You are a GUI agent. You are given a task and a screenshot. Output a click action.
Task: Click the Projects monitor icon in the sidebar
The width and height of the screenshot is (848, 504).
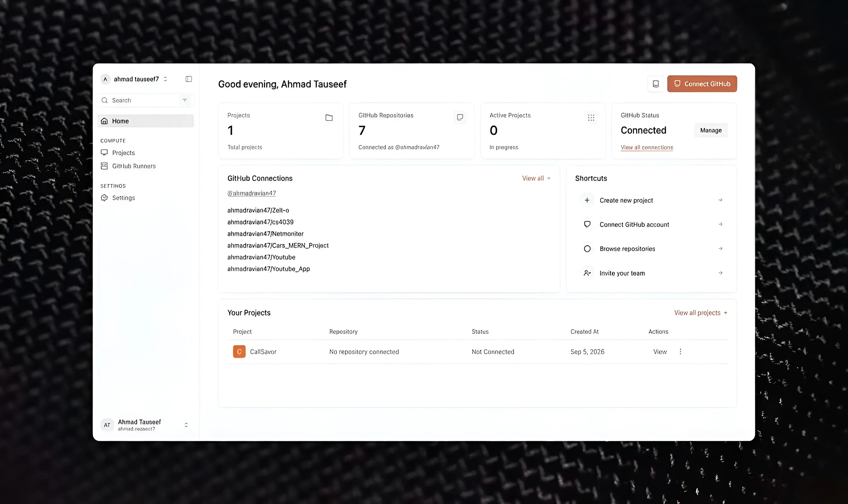(x=104, y=152)
